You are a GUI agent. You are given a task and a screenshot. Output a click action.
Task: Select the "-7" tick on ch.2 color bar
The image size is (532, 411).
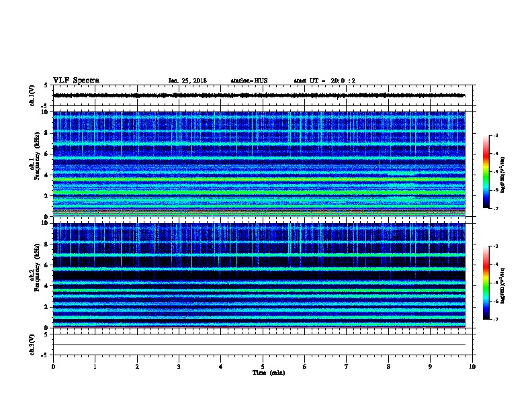point(495,319)
